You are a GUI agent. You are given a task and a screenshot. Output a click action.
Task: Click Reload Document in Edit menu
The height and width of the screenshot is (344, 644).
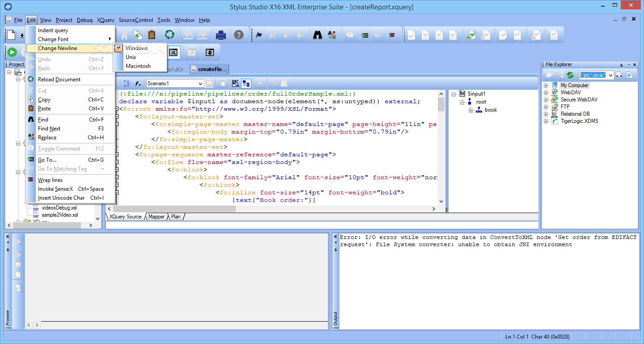[59, 80]
